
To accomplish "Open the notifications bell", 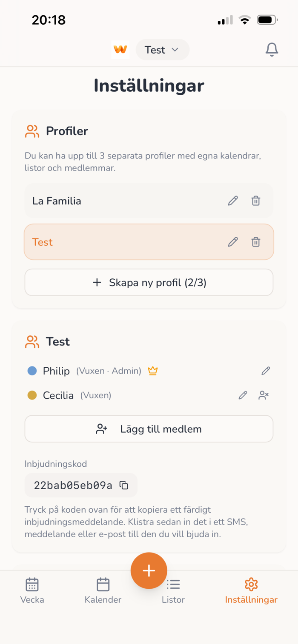I will (x=272, y=50).
